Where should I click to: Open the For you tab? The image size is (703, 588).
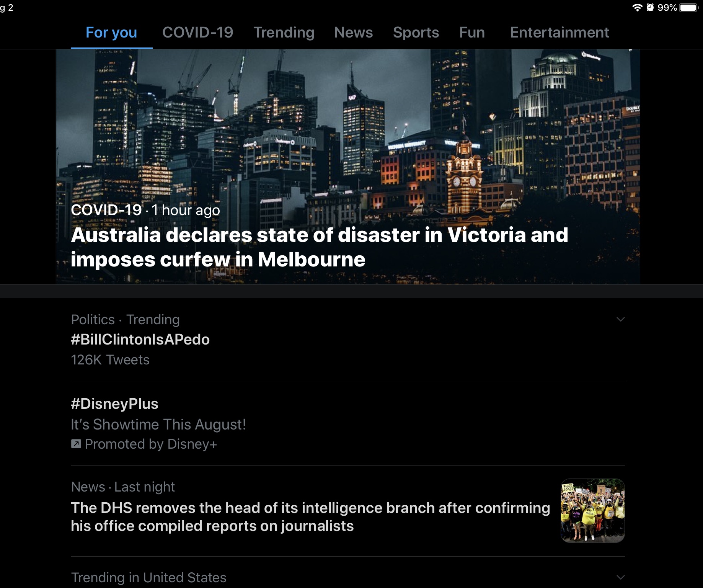[x=111, y=33]
